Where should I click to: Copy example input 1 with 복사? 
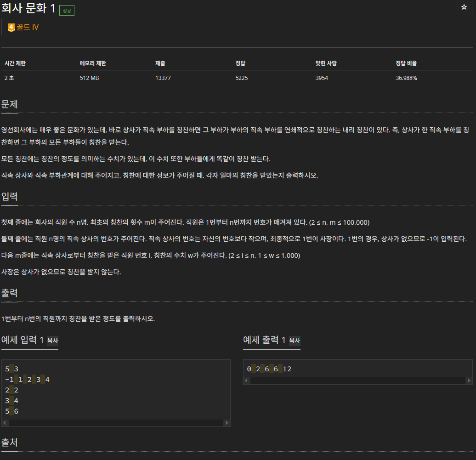[x=52, y=341]
